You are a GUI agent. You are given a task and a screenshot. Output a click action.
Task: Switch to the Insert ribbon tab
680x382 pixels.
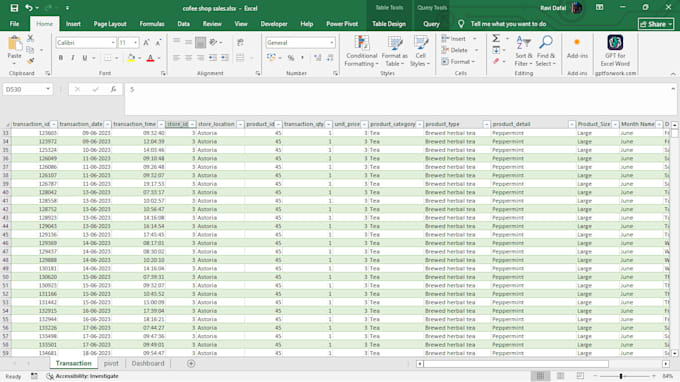pyautogui.click(x=73, y=24)
